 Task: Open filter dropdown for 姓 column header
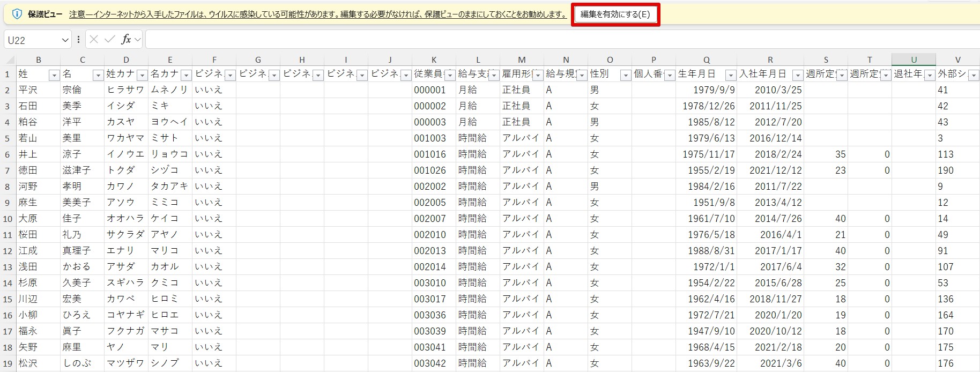click(x=54, y=75)
